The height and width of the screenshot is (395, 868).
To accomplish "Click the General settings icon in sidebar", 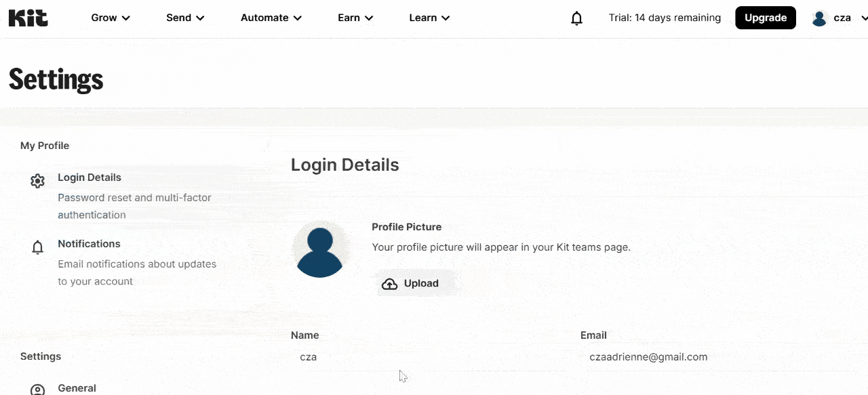I will (x=37, y=389).
